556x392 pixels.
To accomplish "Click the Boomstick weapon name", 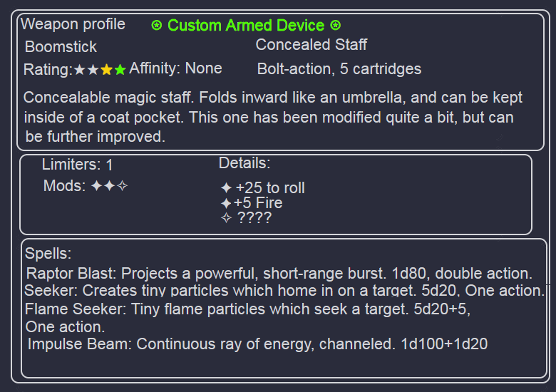I will pos(61,47).
